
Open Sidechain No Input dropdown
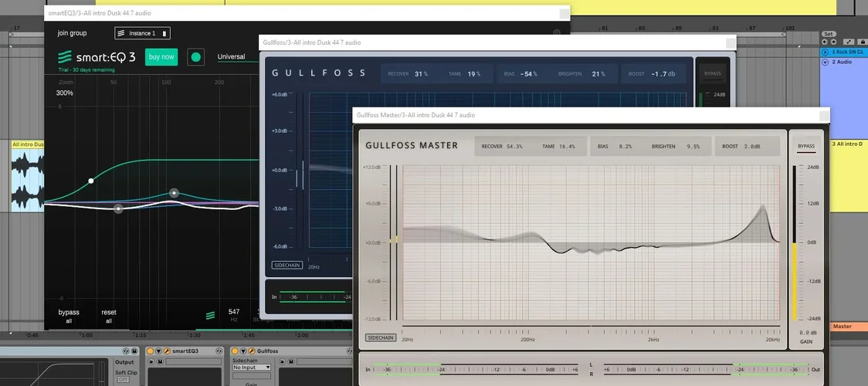[x=251, y=367]
